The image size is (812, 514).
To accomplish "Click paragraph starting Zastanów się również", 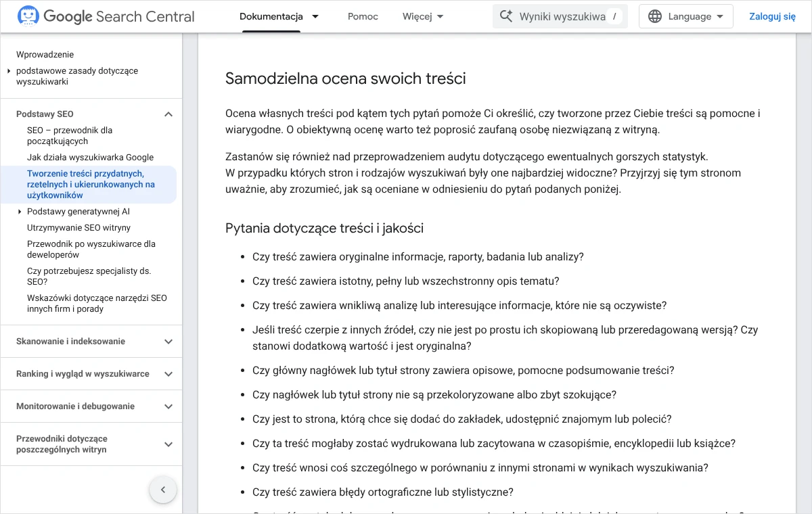I will click(x=483, y=173).
